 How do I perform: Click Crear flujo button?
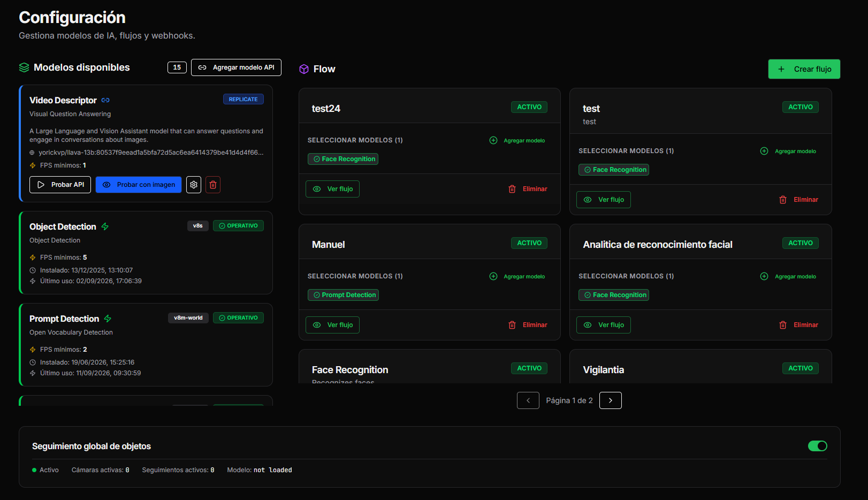(x=804, y=69)
